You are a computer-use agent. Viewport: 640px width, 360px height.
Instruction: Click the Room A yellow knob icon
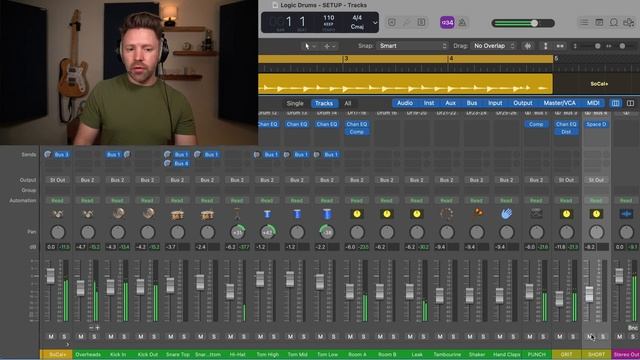357,214
